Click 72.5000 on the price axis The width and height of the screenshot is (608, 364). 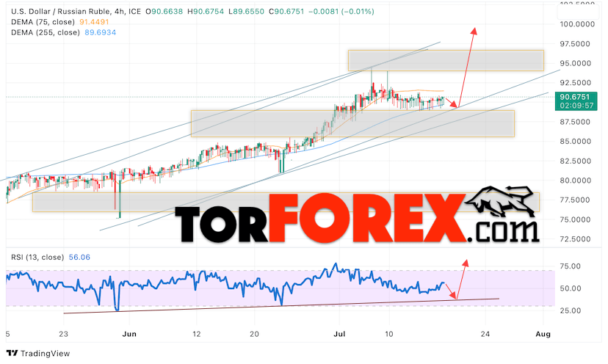coord(576,239)
